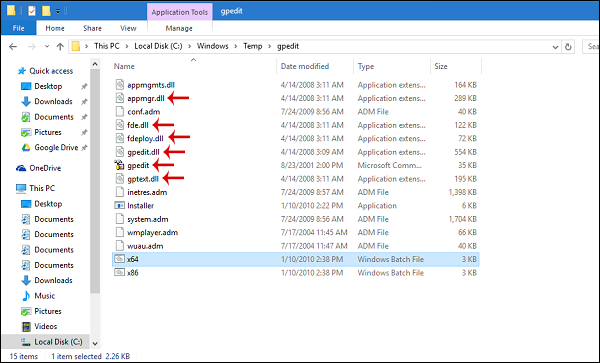Open the Customize Quick Access Toolbar dropdown

(58, 11)
